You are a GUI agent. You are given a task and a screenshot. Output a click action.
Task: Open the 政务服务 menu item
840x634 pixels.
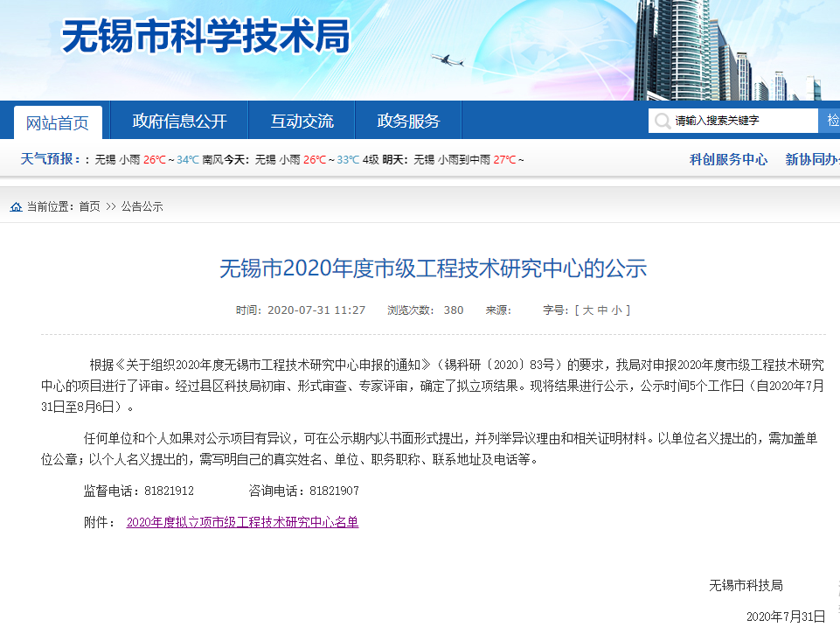pyautogui.click(x=408, y=122)
